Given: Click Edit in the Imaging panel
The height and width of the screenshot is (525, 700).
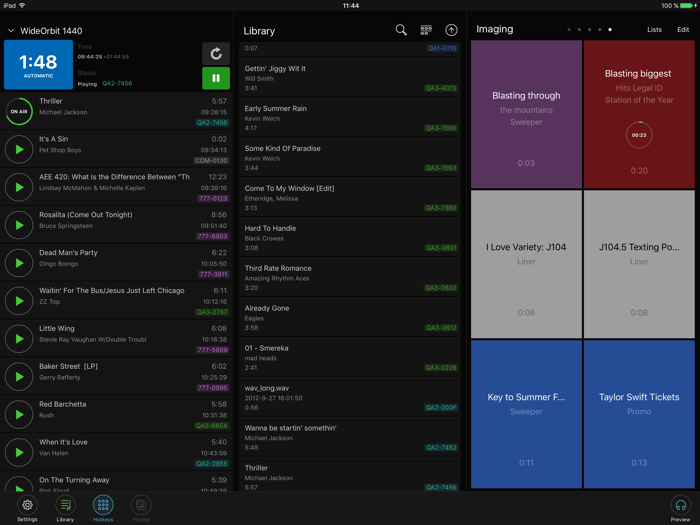Looking at the screenshot, I should [683, 29].
